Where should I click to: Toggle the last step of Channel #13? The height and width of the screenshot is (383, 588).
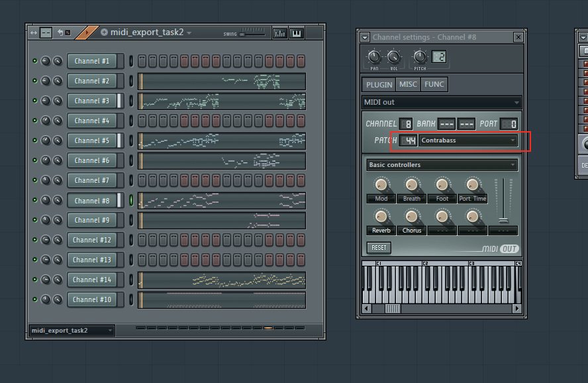[x=301, y=260]
